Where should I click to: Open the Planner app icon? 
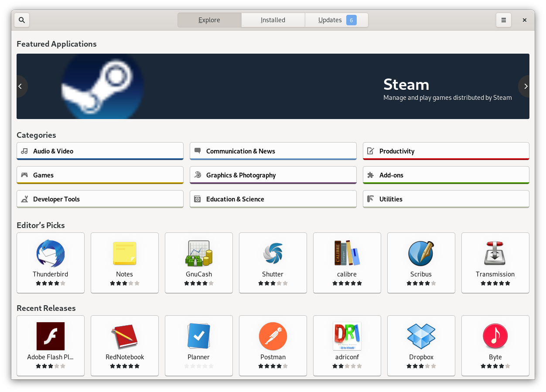pos(199,336)
